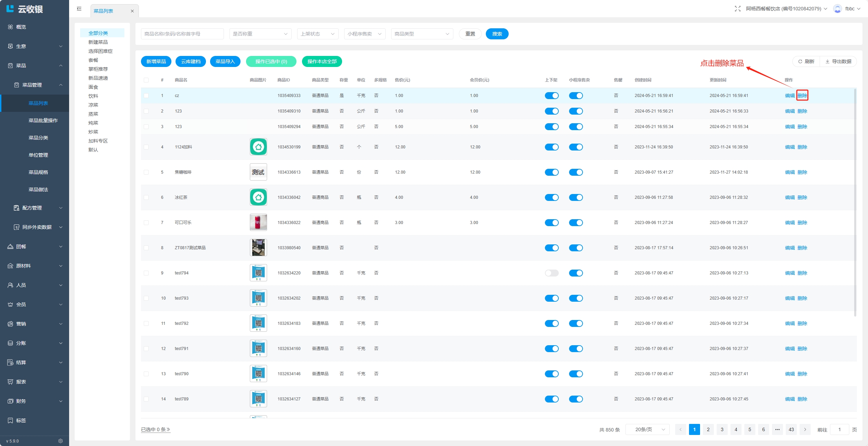This screenshot has width=868, height=446.
Task: Open the 20条/页 page size dropdown
Action: [647, 429]
